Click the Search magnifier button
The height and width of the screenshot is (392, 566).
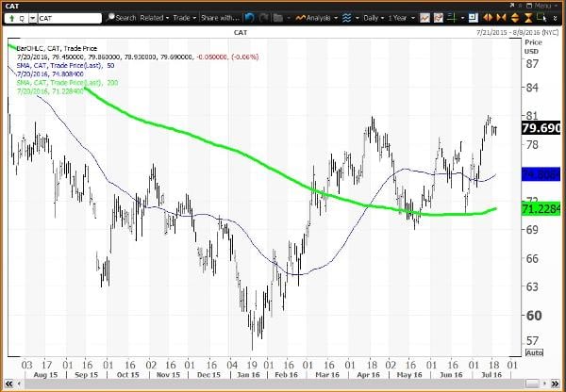pyautogui.click(x=110, y=17)
